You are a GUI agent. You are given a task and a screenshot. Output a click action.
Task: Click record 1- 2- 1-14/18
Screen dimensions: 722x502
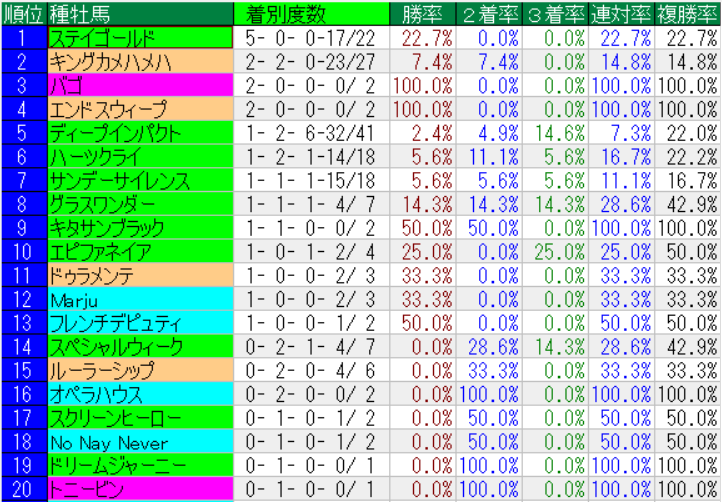310,157
